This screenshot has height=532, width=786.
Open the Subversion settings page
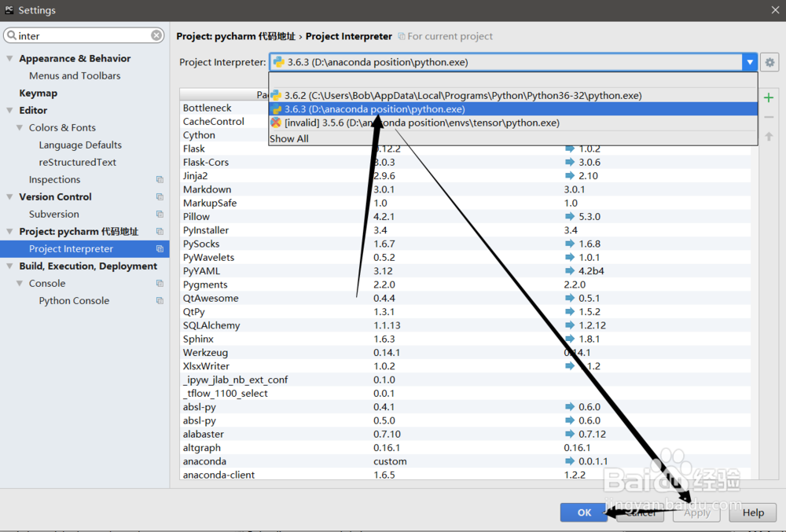coord(53,214)
